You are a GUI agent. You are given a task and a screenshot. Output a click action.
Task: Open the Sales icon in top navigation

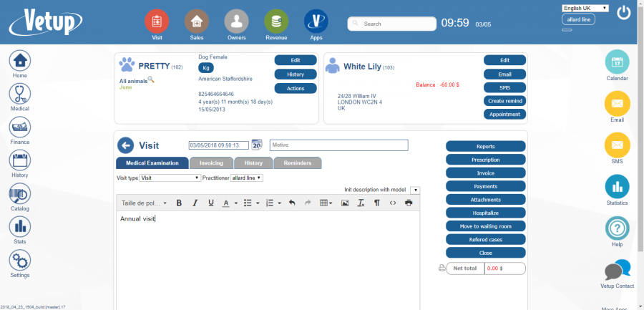(196, 21)
